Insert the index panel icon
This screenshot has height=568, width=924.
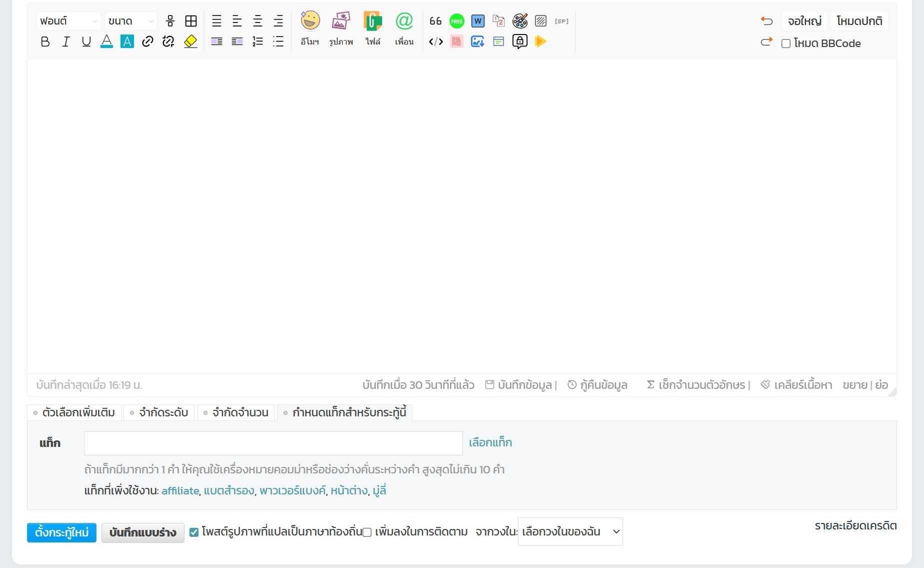(x=498, y=42)
